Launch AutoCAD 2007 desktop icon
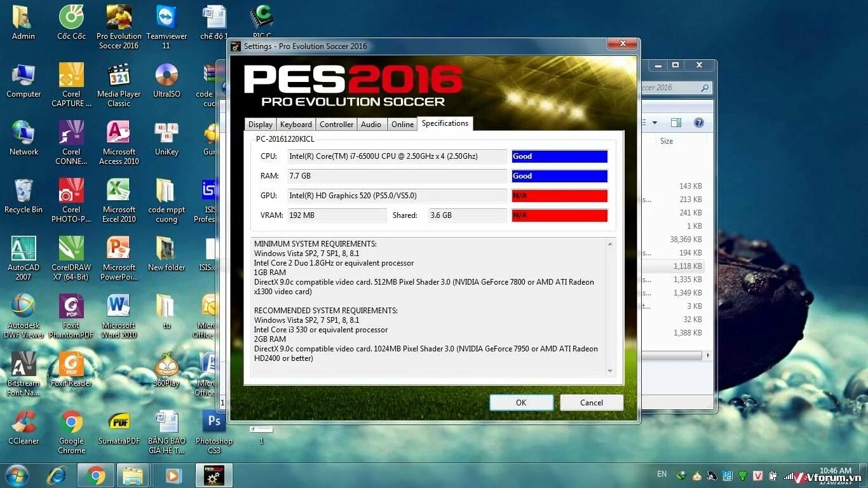This screenshot has height=488, width=868. click(x=24, y=259)
